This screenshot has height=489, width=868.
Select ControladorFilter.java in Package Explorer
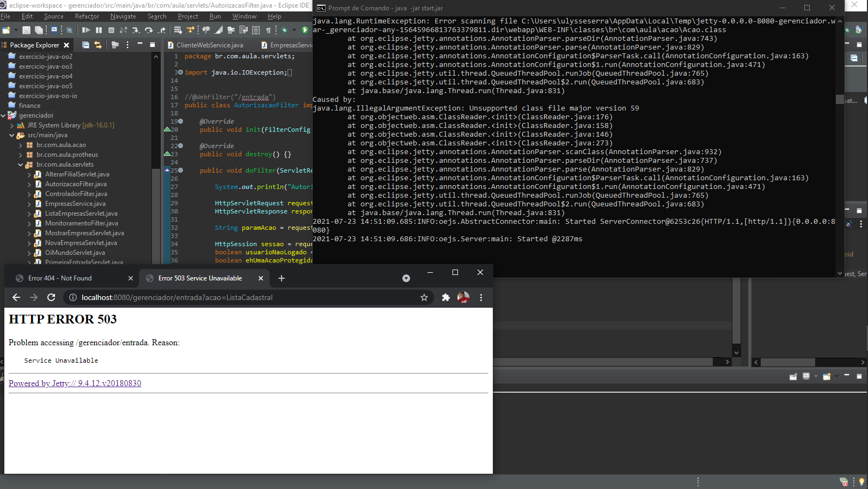coord(76,194)
